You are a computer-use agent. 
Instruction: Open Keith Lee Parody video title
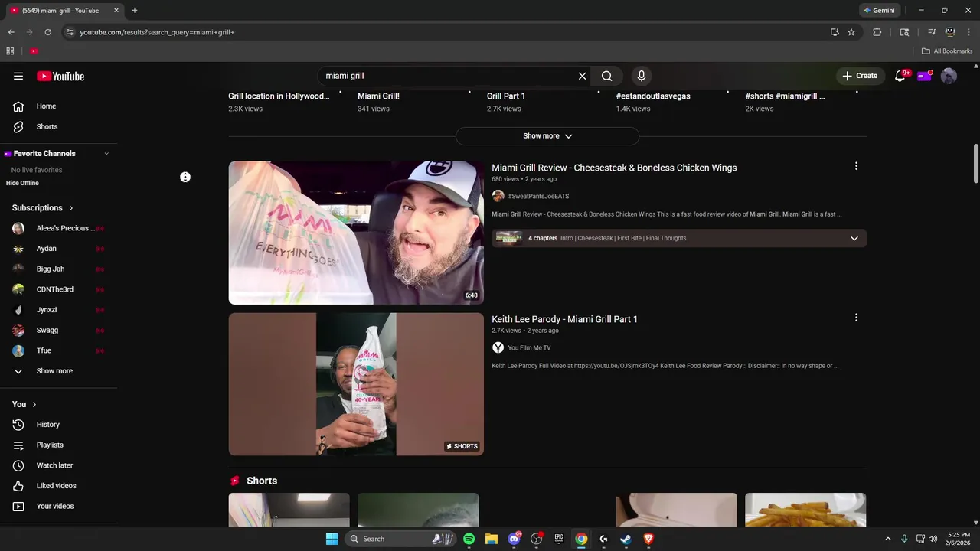[564, 319]
